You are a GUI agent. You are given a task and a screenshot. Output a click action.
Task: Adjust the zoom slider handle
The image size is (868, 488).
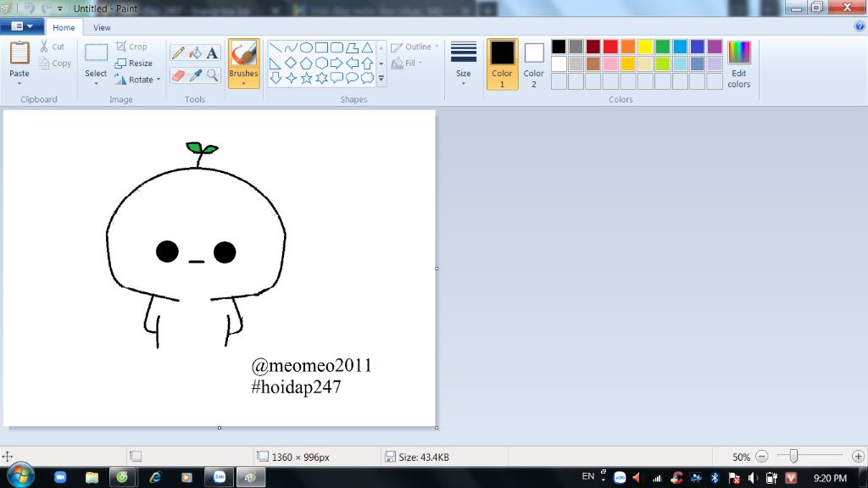pos(793,456)
